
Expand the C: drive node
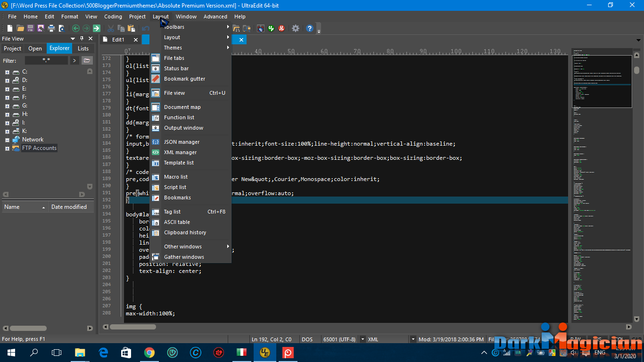click(7, 72)
